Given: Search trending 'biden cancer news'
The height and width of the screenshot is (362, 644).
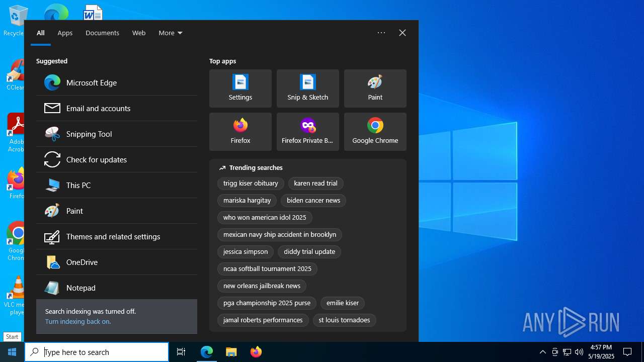Looking at the screenshot, I should coord(313,201).
